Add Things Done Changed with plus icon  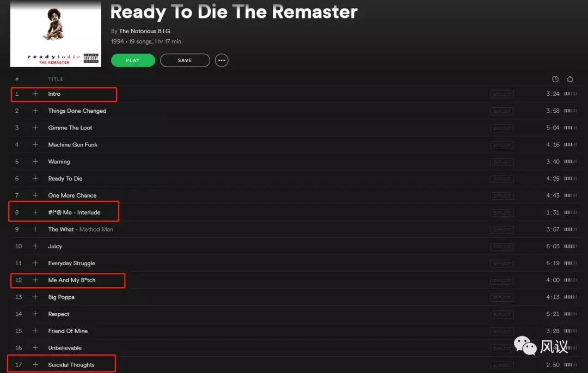pyautogui.click(x=35, y=111)
